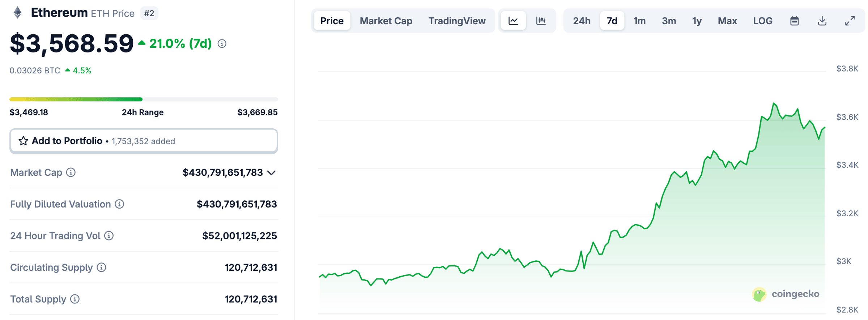Click the 21.0% (7d) change text

coord(180,44)
